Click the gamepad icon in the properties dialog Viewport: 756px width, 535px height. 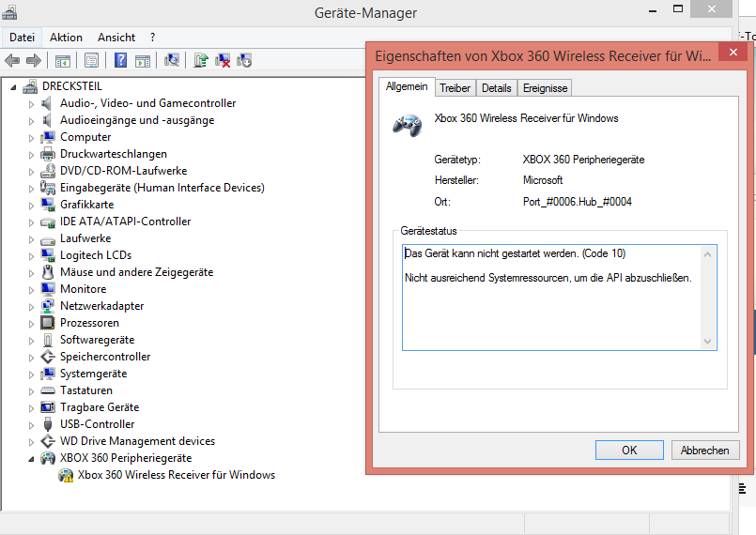407,124
